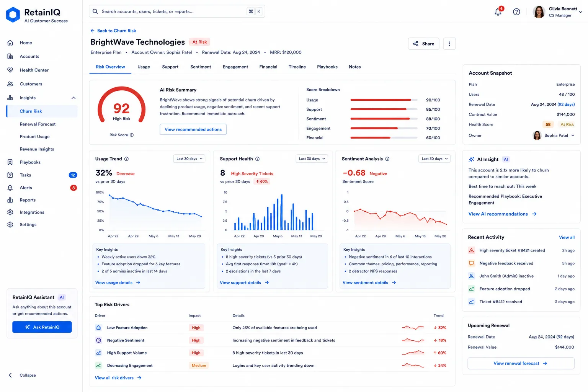The height and width of the screenshot is (392, 588).
Task: Go back to Churn Risk
Action: (x=113, y=31)
